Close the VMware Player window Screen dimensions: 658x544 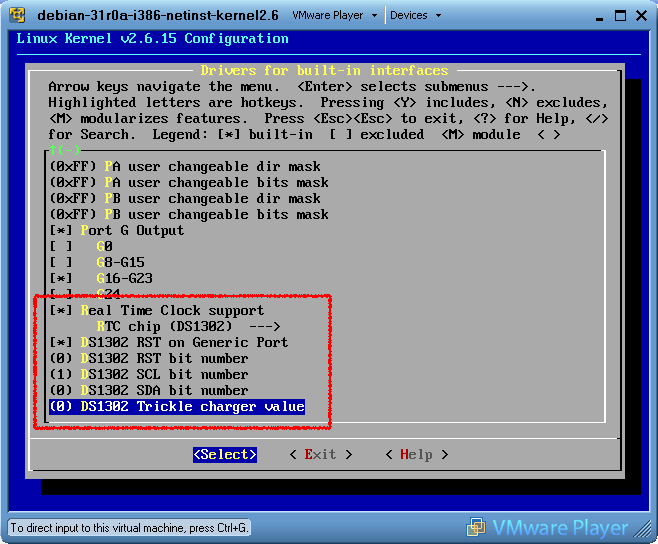click(x=641, y=16)
